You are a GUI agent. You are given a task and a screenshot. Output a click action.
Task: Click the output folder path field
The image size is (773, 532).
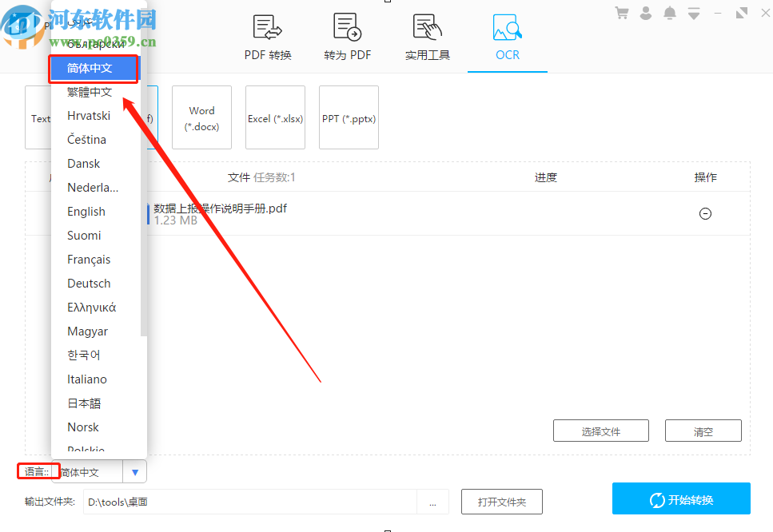[250, 502]
